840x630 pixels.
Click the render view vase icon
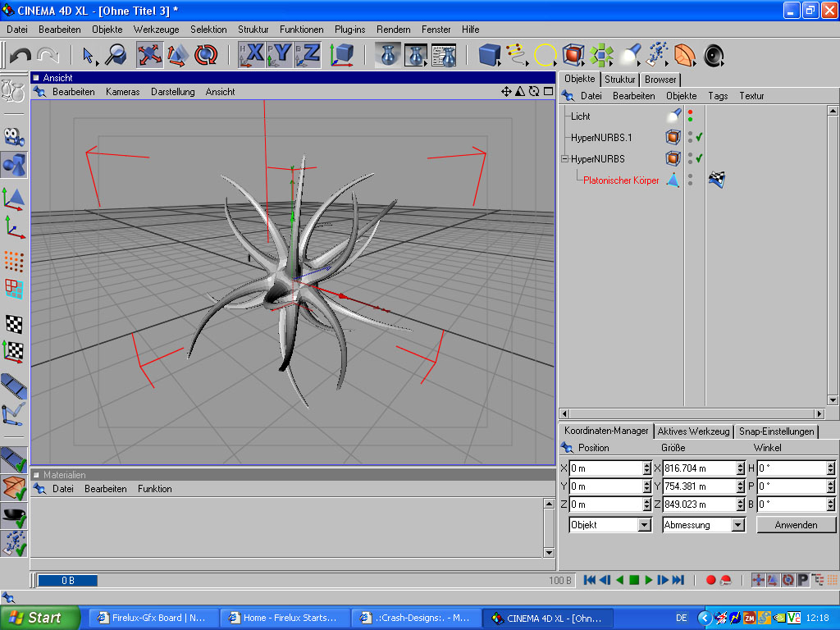coord(388,55)
